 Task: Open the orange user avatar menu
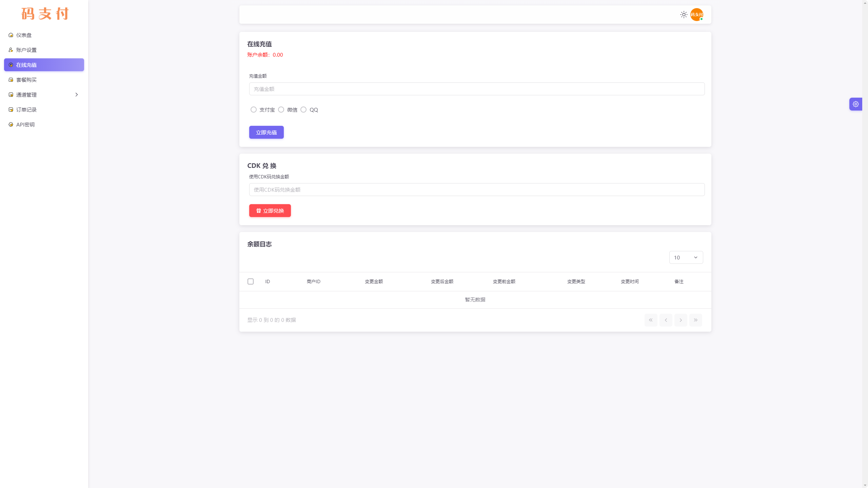[696, 15]
